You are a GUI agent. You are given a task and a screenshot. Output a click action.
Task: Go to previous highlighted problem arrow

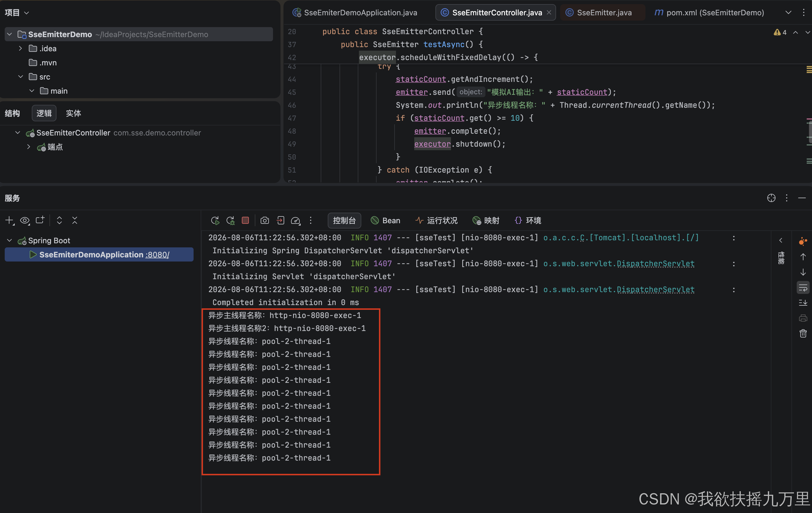tap(796, 32)
